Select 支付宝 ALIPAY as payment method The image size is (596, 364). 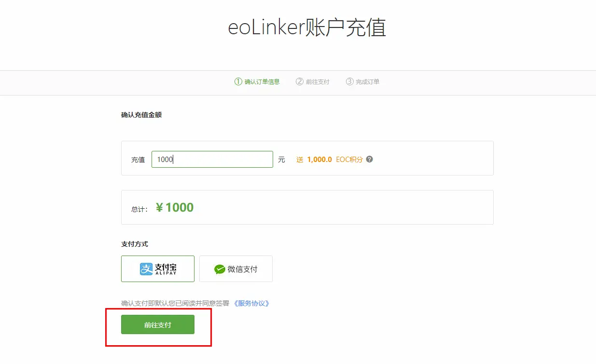tap(158, 269)
